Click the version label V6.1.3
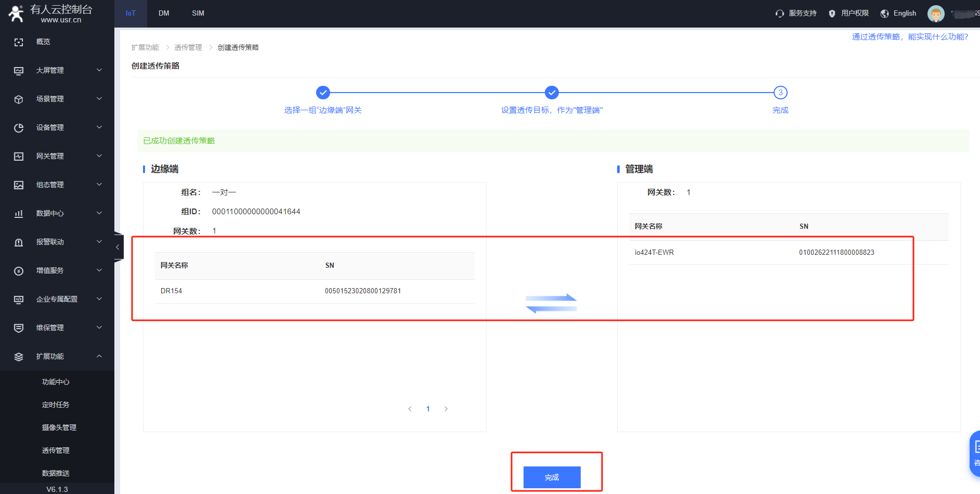 click(57, 489)
